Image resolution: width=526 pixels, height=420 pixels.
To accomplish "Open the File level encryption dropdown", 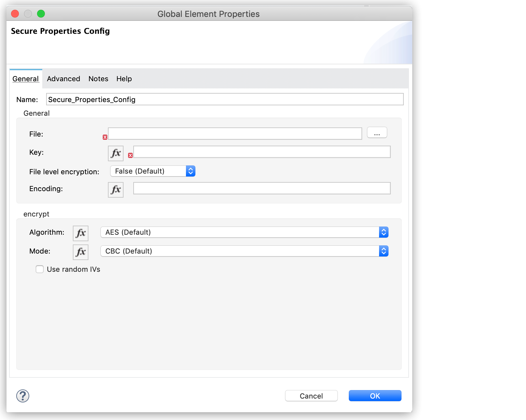I will (191, 171).
